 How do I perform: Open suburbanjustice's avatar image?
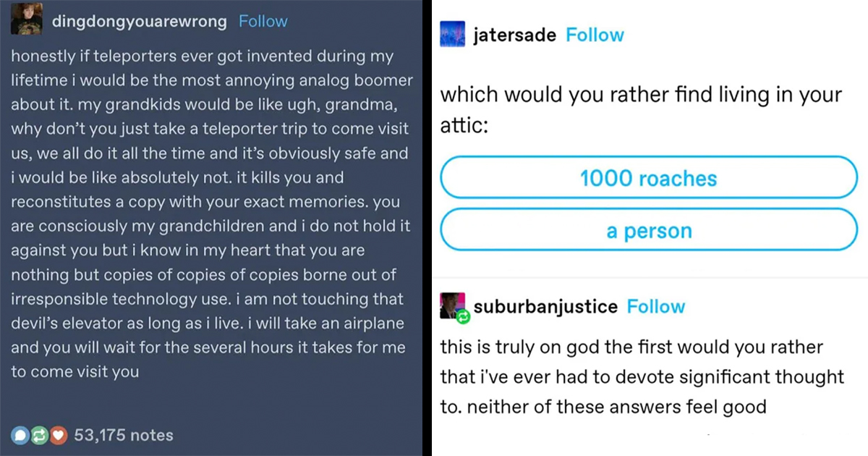[451, 304]
